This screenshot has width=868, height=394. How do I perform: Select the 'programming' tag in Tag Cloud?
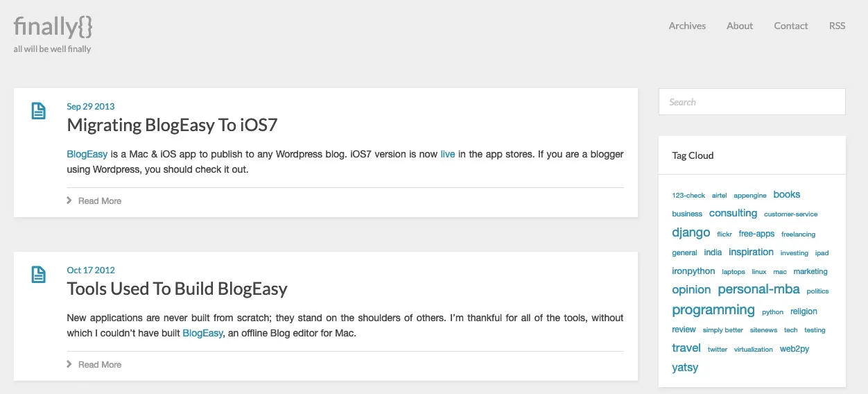click(x=713, y=310)
